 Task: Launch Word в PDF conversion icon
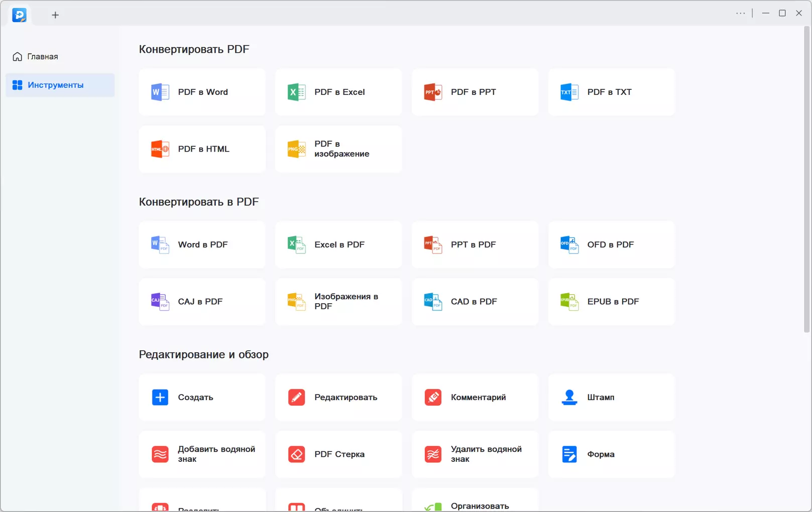(x=160, y=245)
